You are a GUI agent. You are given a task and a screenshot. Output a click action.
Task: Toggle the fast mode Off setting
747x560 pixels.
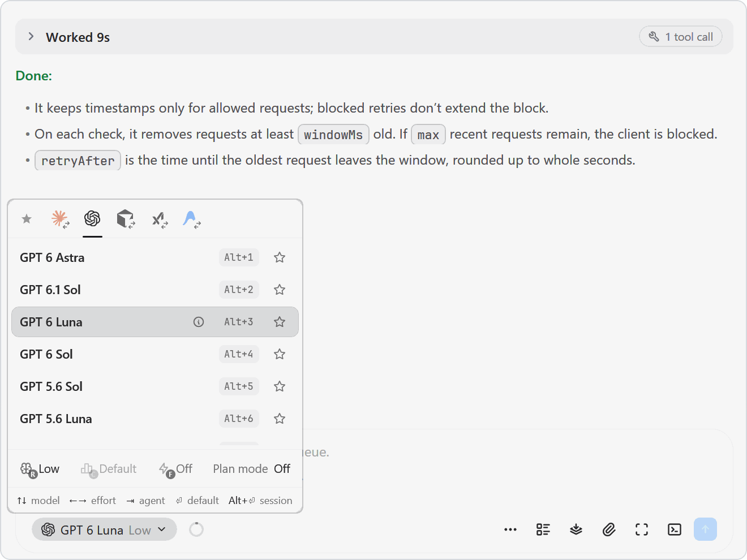click(x=175, y=469)
